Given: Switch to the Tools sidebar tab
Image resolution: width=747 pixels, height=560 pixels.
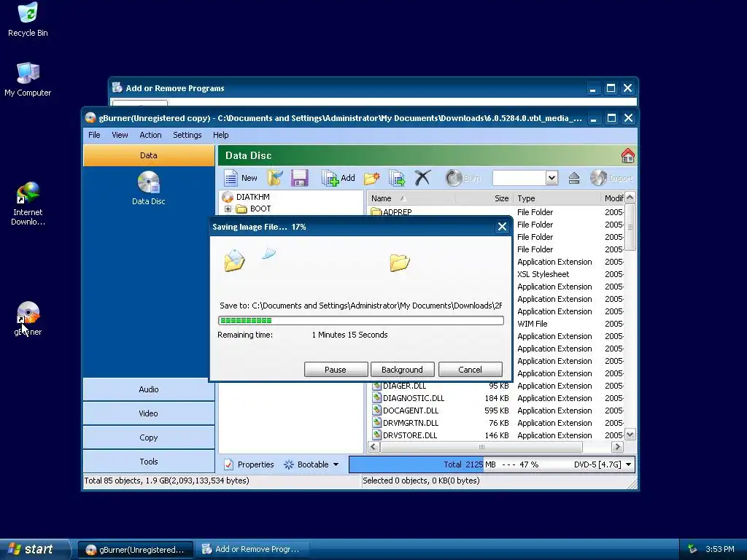Looking at the screenshot, I should coord(149,462).
